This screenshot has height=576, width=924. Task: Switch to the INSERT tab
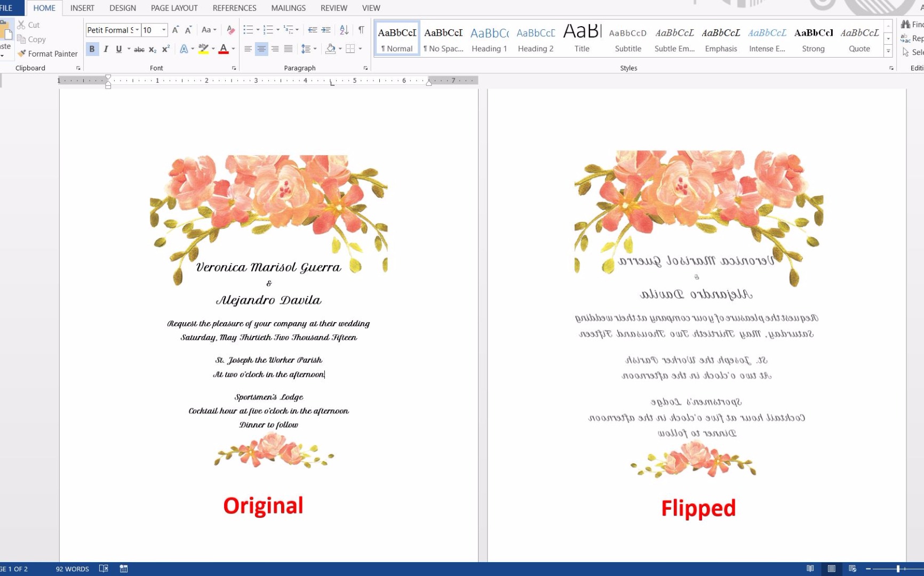click(82, 8)
